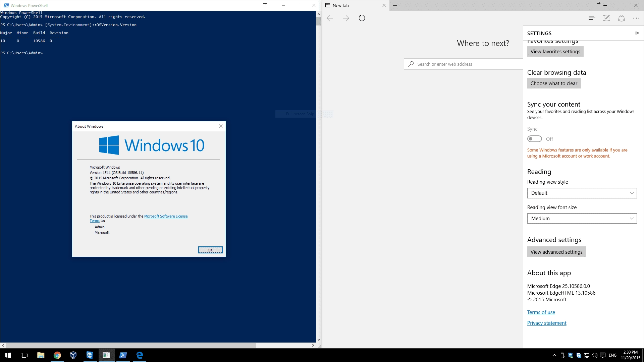Click the highlighted app taskbar icon

pos(106,355)
